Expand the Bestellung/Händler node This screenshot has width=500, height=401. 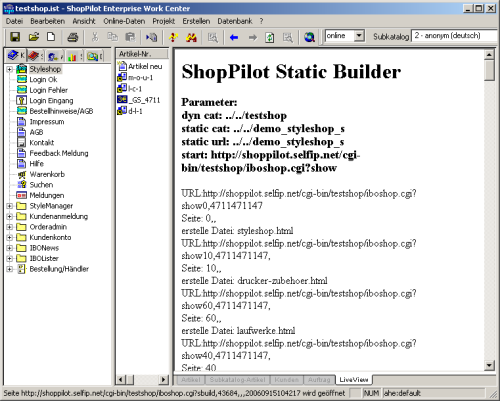(x=10, y=269)
